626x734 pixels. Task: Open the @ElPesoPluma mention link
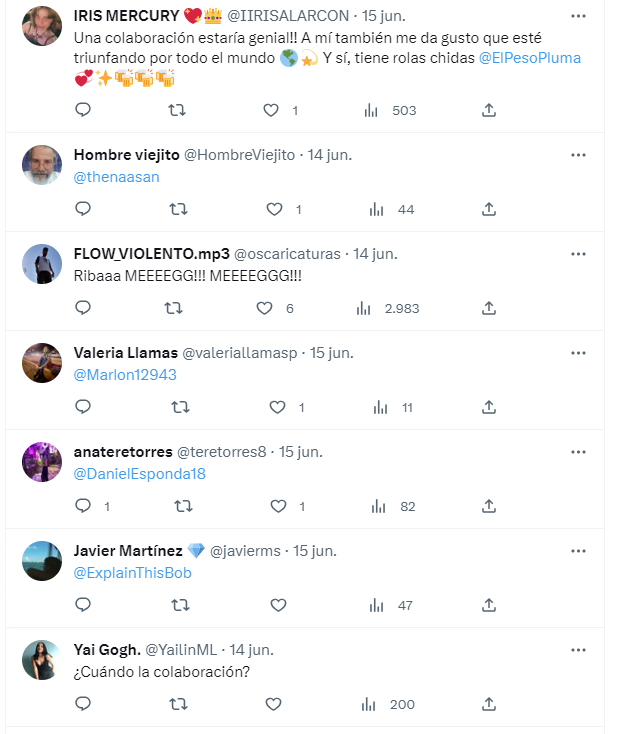point(530,58)
